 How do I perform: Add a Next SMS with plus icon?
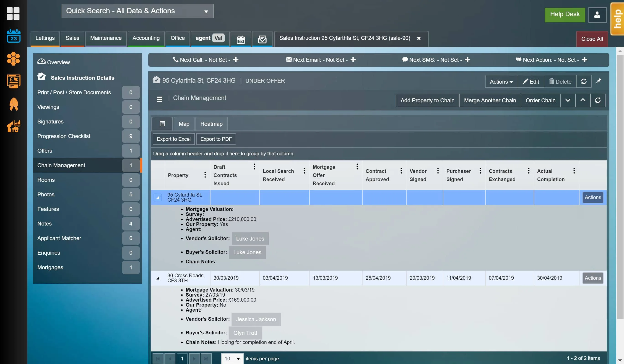click(x=467, y=60)
